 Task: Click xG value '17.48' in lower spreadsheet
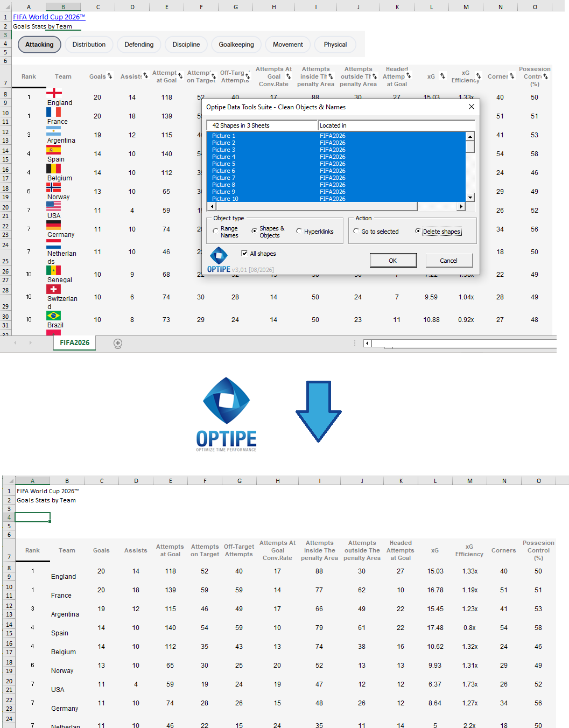(435, 628)
